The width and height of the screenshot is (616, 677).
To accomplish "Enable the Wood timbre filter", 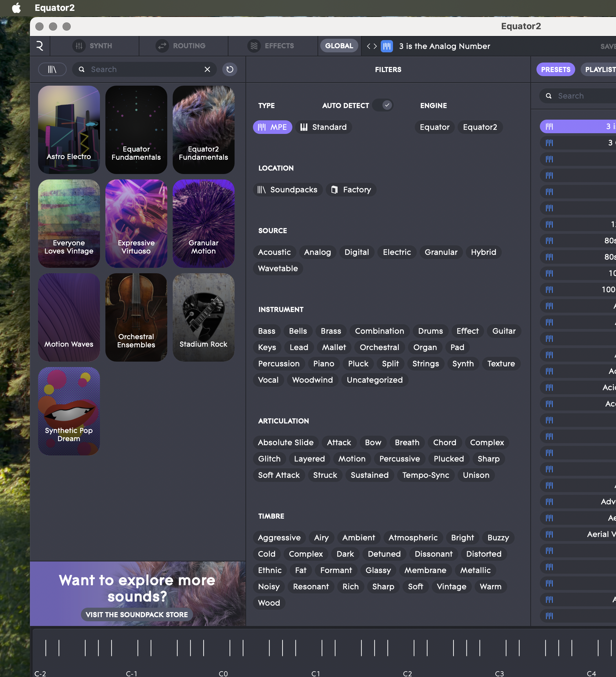I will pyautogui.click(x=269, y=603).
